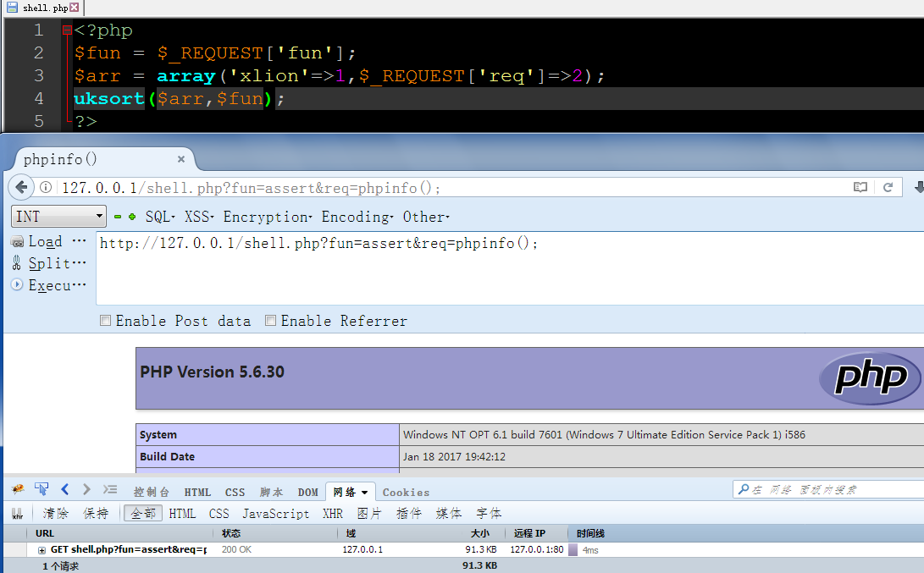Go to previous Firebug panel arrow
Viewport: 924px width, 573px height.
(x=65, y=489)
